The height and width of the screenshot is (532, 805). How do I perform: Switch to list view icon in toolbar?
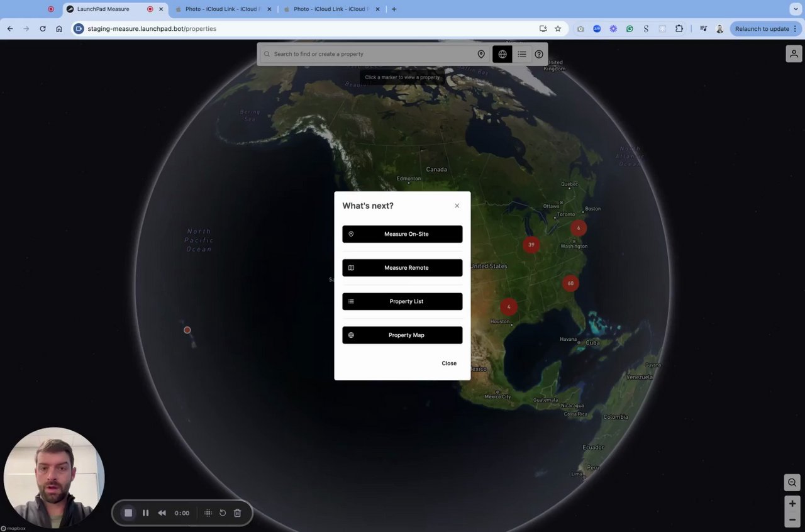click(x=521, y=54)
